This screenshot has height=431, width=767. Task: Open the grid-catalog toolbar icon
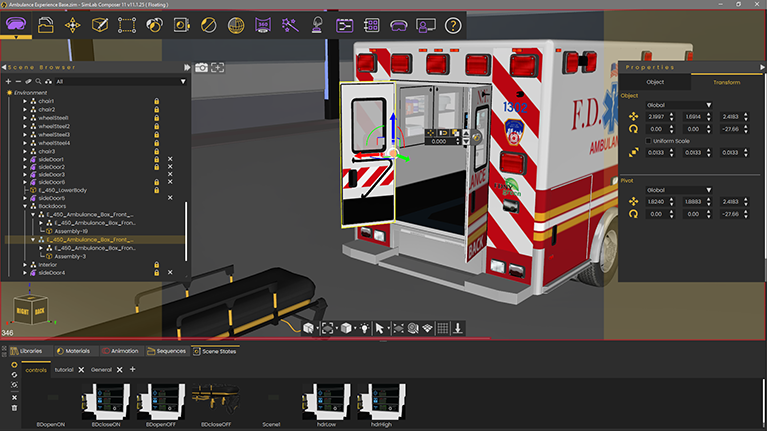[371, 25]
